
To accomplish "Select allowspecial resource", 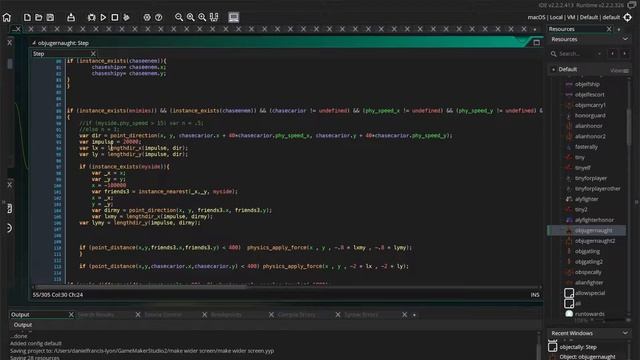I will (590, 293).
